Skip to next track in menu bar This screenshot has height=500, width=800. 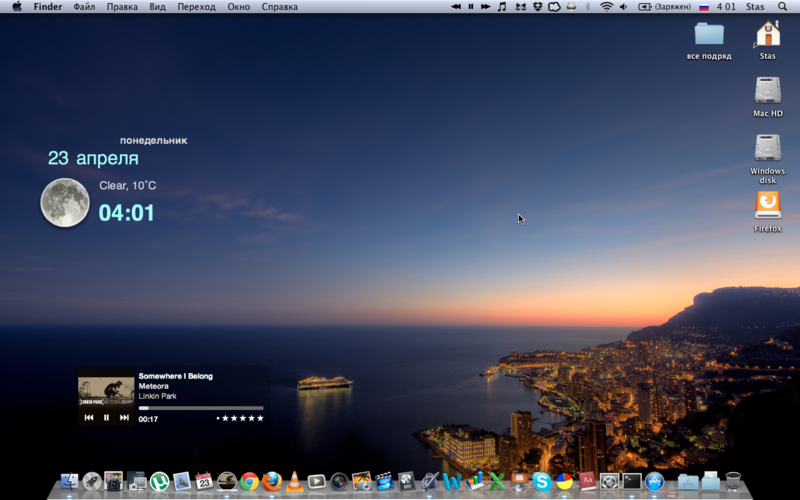click(486, 7)
